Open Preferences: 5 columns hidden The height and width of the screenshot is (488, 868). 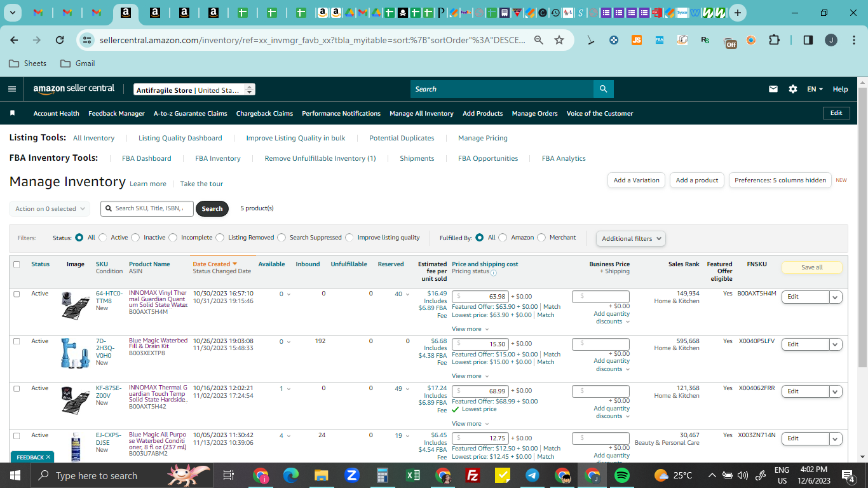point(780,180)
